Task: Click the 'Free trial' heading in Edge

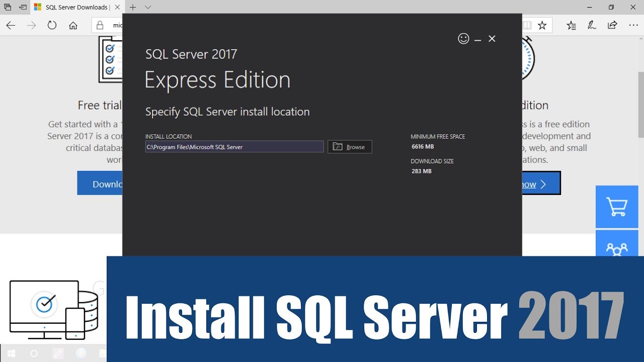Action: (x=100, y=106)
